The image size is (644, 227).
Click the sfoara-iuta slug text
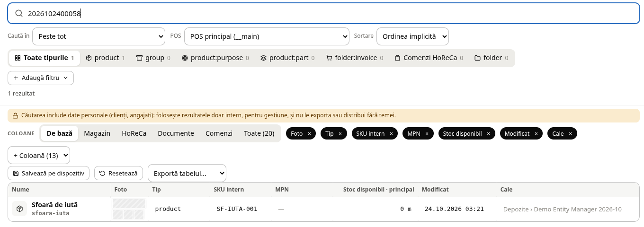(50, 213)
